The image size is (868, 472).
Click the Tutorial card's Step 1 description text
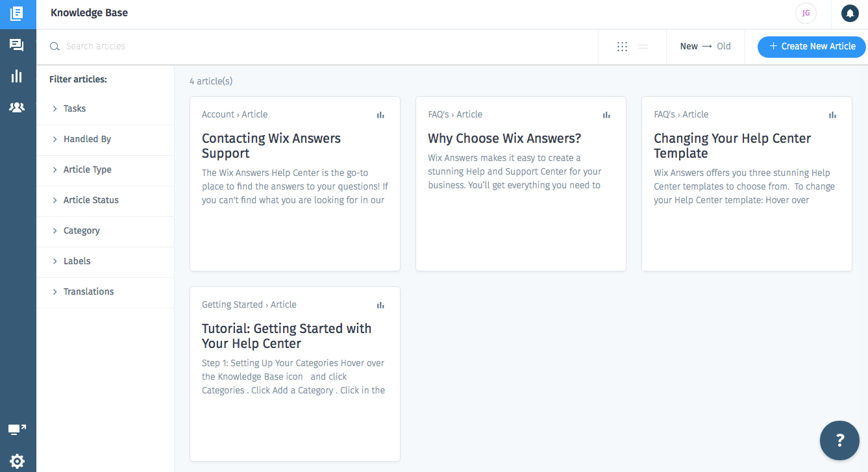[293, 377]
